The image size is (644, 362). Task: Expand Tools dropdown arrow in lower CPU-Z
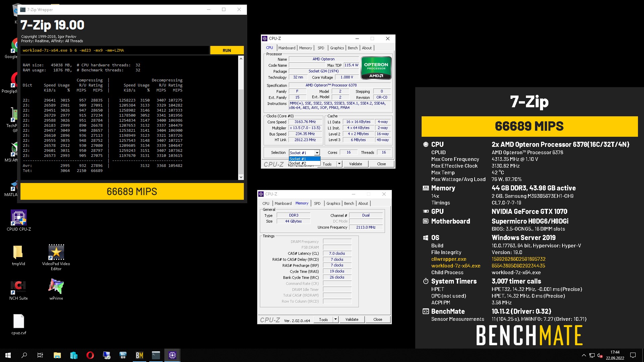tap(335, 319)
